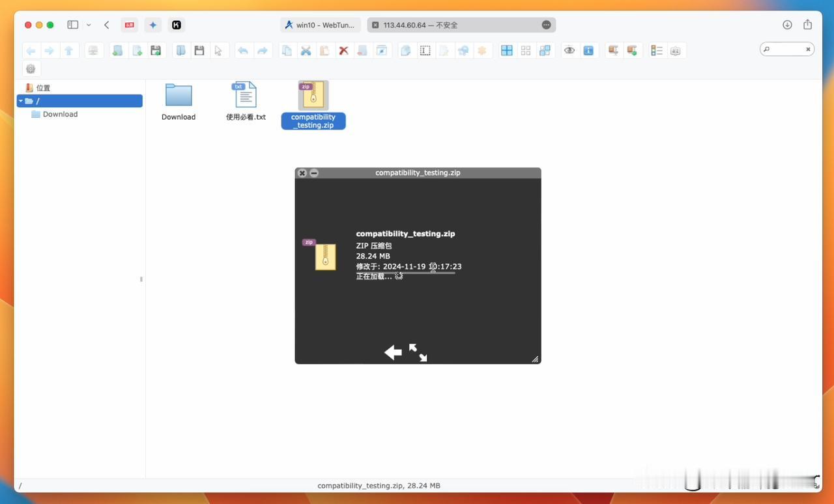Screen dimensions: 834x504
Task: Show file info with the blue i icon
Action: coord(588,51)
